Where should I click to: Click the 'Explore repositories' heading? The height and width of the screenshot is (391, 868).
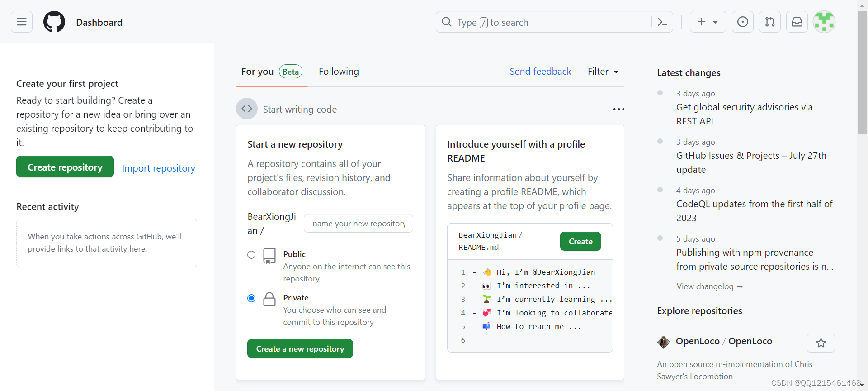699,311
